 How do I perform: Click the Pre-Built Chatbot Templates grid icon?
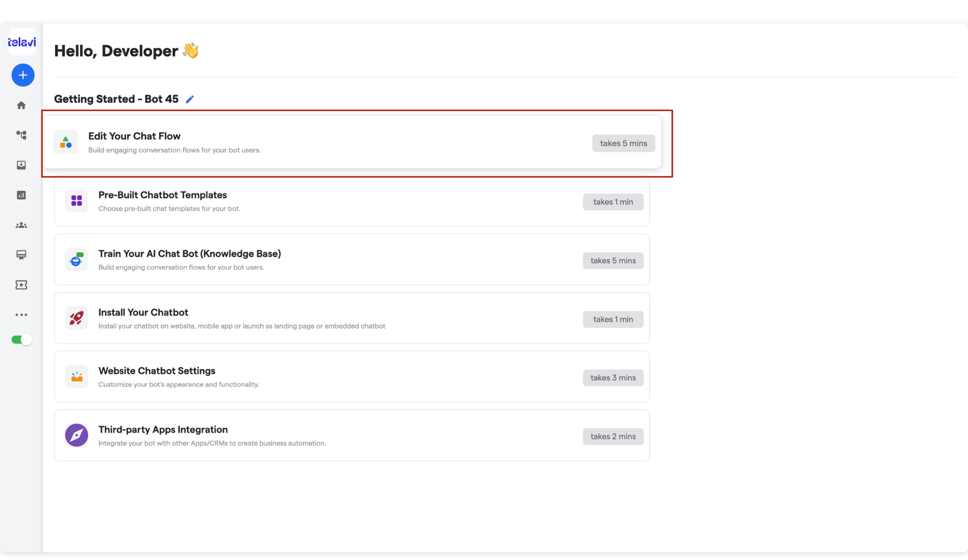click(x=77, y=201)
